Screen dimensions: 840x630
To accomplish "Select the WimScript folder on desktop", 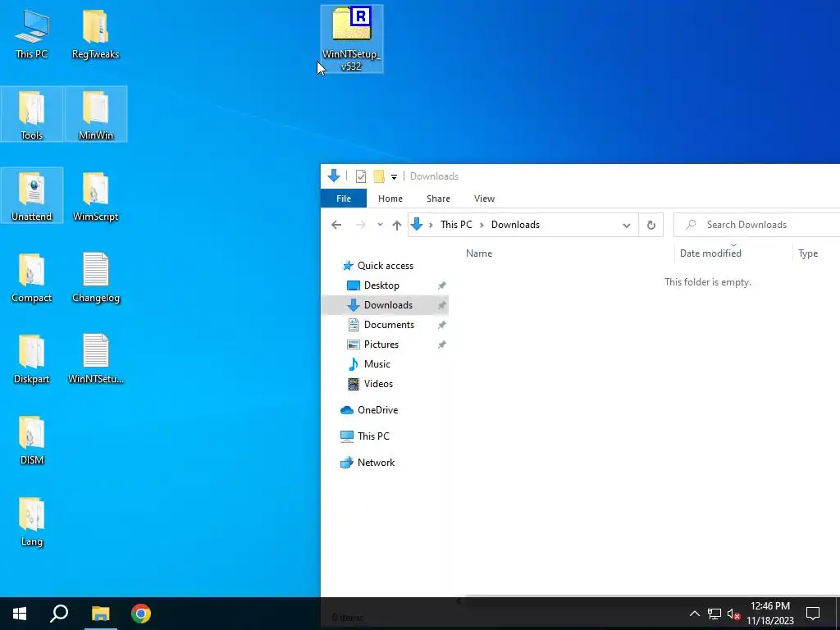I will (95, 195).
